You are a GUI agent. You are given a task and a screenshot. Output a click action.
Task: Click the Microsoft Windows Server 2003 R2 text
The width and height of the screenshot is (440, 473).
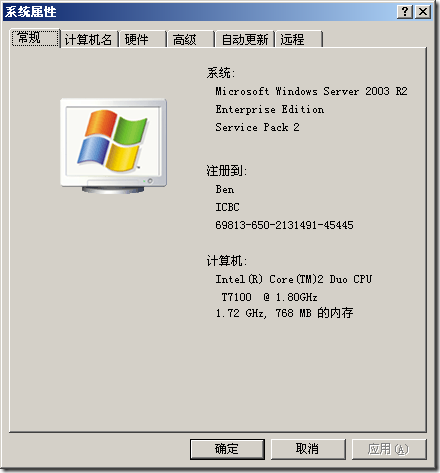coord(311,91)
